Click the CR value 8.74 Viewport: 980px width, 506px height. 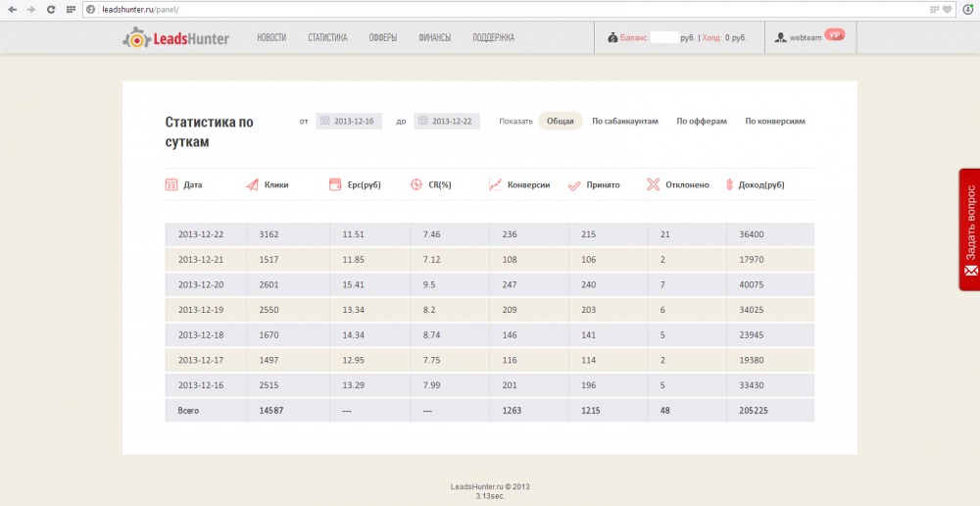[x=432, y=334]
